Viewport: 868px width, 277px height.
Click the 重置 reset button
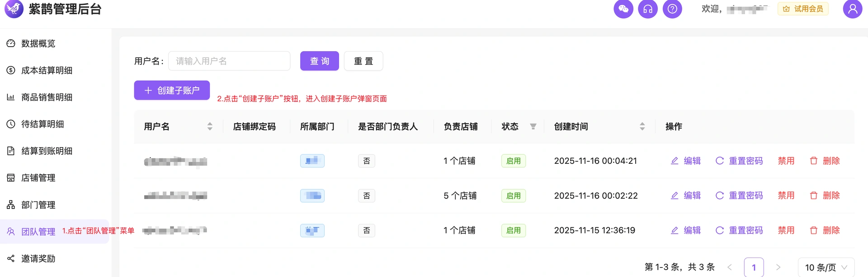pyautogui.click(x=363, y=61)
